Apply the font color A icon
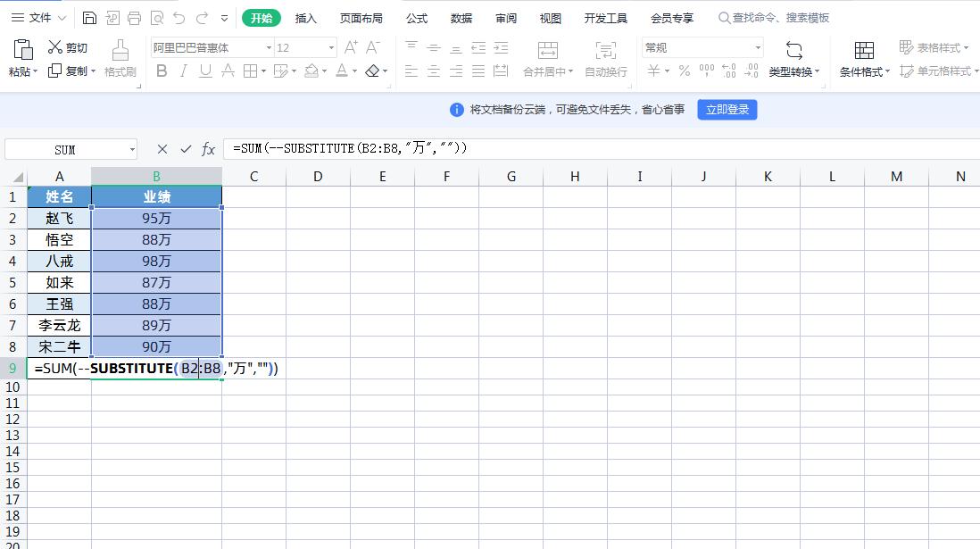This screenshot has width=980, height=549. point(342,71)
